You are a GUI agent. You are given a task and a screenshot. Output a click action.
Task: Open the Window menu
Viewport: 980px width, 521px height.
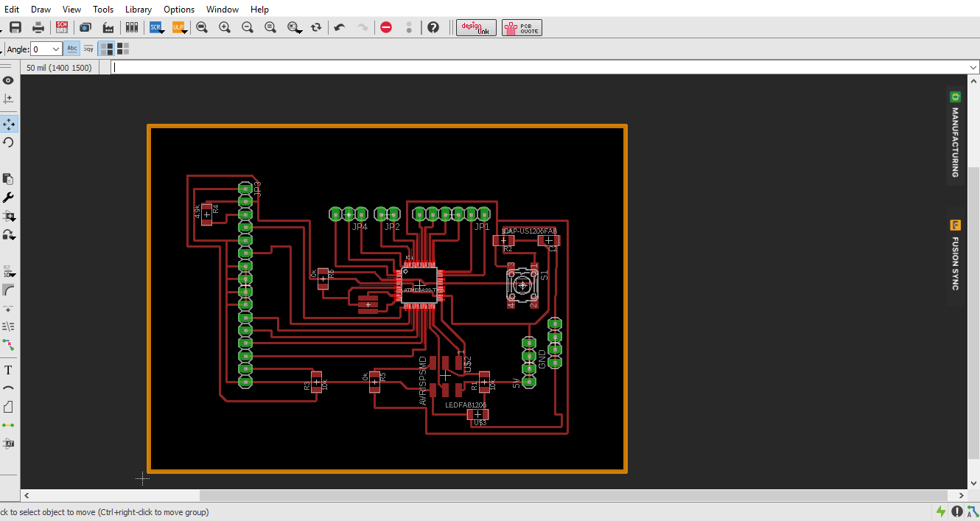[x=223, y=10]
